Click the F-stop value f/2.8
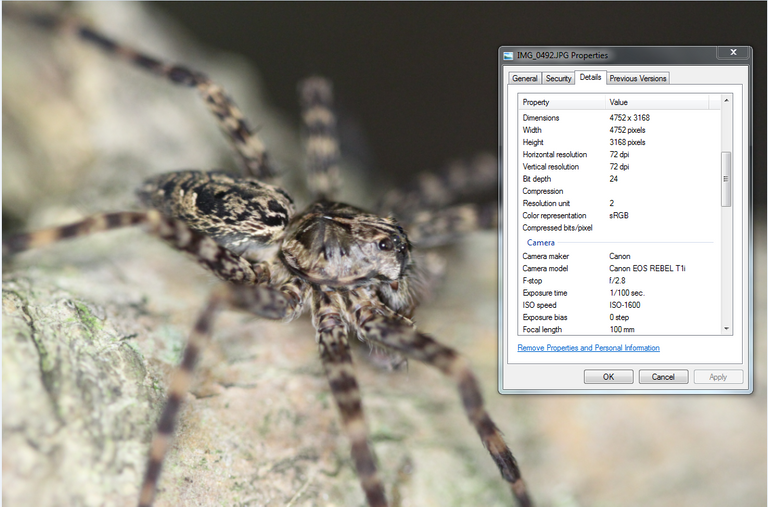 619,281
